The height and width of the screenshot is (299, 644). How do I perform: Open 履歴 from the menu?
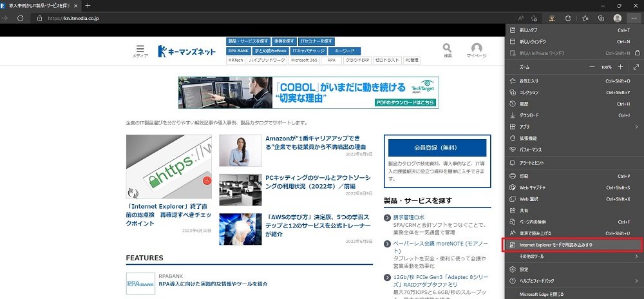point(574,104)
